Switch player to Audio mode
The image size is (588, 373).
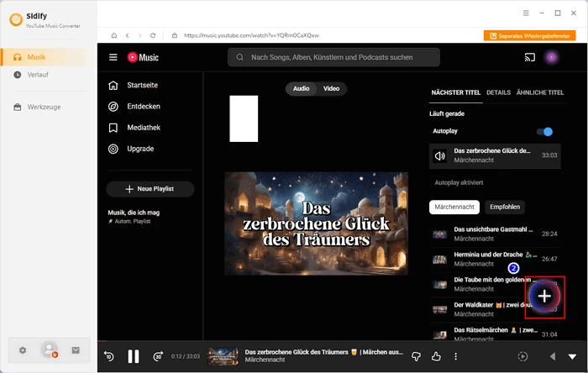(301, 88)
